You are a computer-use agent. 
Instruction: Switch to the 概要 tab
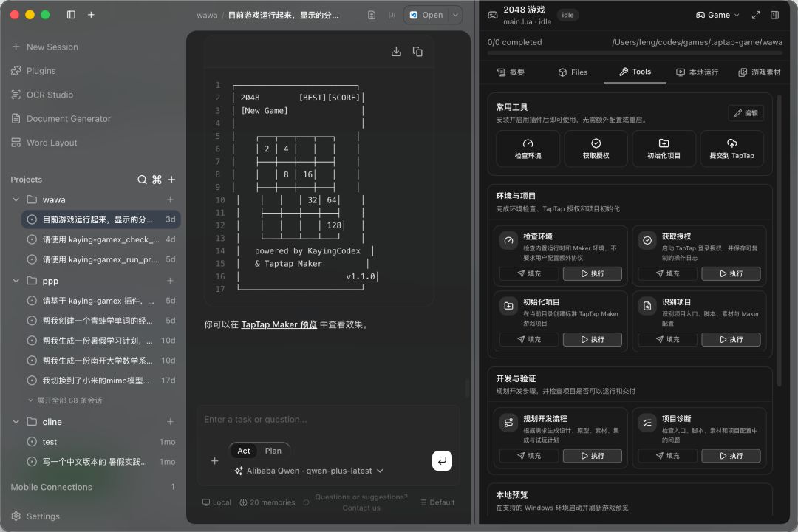511,72
